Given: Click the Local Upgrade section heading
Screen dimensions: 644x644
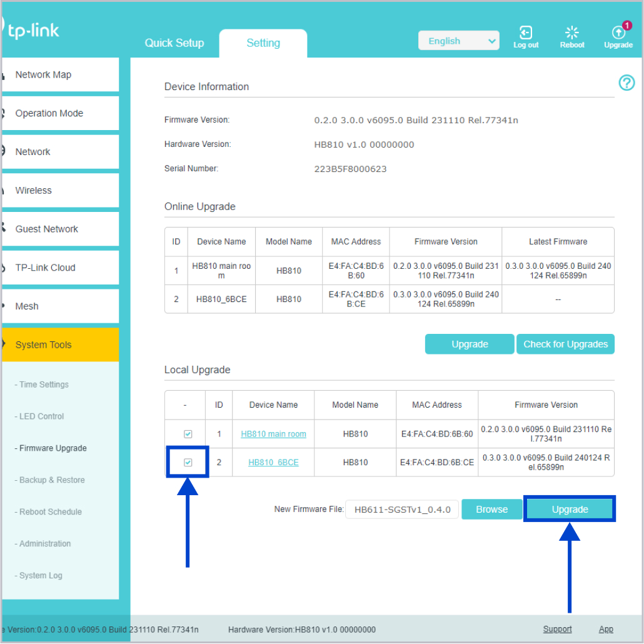Looking at the screenshot, I should pos(197,370).
